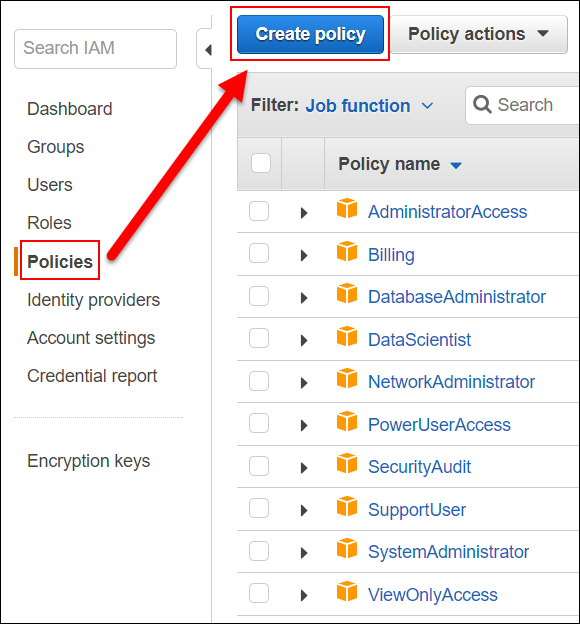Expand the SupportUser row details
Viewport: 580px width, 624px height.
tap(304, 510)
